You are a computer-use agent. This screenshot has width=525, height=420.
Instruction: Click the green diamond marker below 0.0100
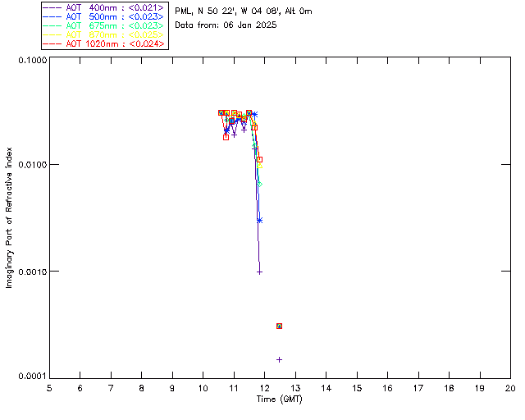pos(260,185)
